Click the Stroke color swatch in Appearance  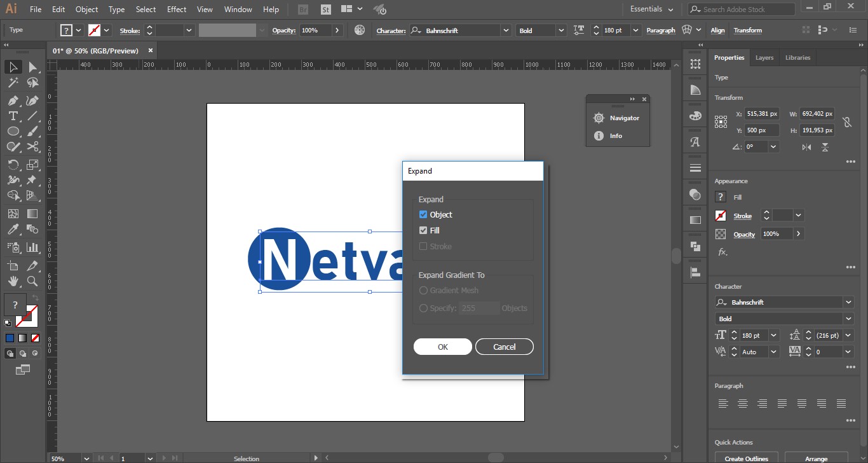click(721, 216)
